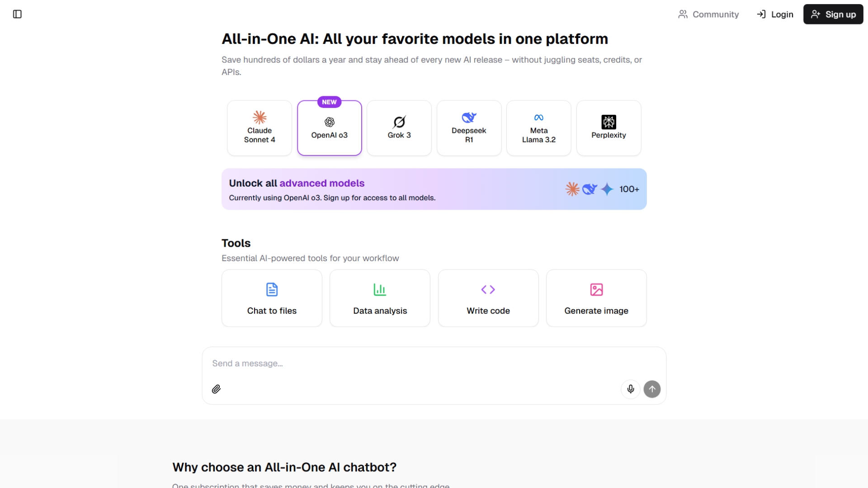The width and height of the screenshot is (868, 488).
Task: Click the Login link
Action: point(775,14)
